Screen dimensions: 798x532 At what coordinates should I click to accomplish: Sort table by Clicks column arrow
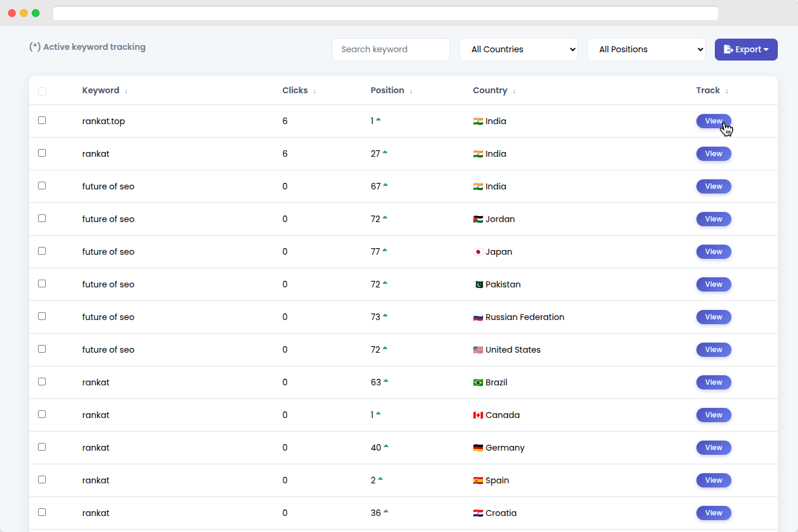(314, 91)
